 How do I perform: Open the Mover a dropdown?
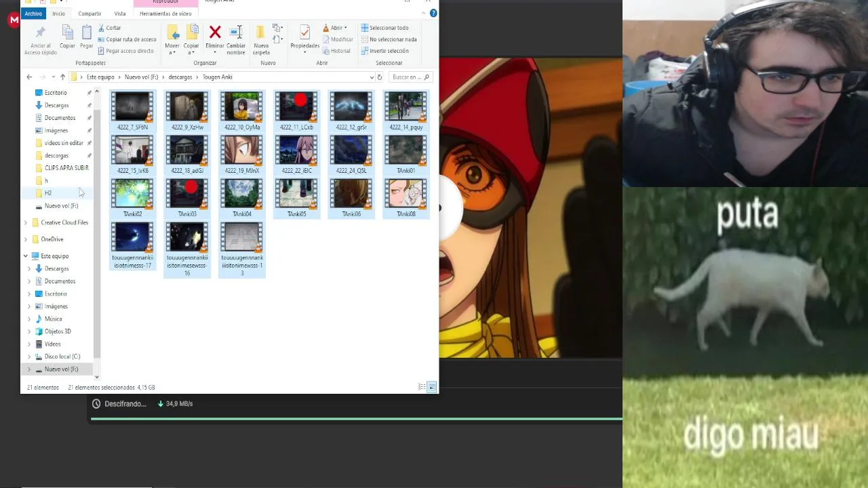[x=172, y=40]
